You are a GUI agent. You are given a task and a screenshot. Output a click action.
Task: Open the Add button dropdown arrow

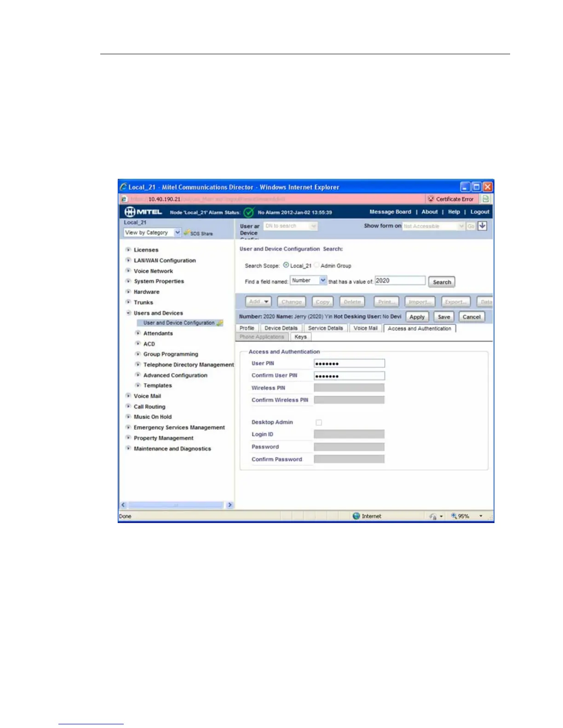(x=266, y=302)
